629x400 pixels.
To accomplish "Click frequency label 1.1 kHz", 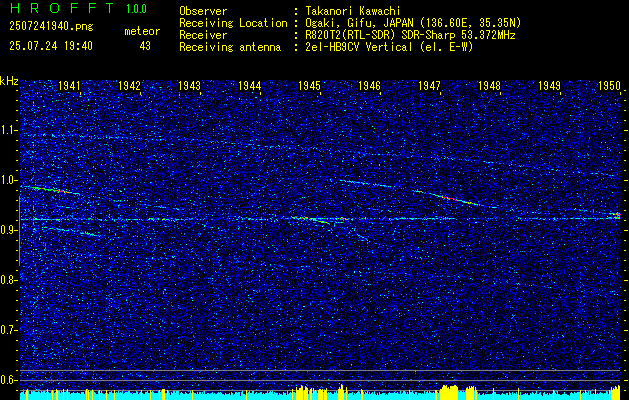I will click(x=9, y=130).
